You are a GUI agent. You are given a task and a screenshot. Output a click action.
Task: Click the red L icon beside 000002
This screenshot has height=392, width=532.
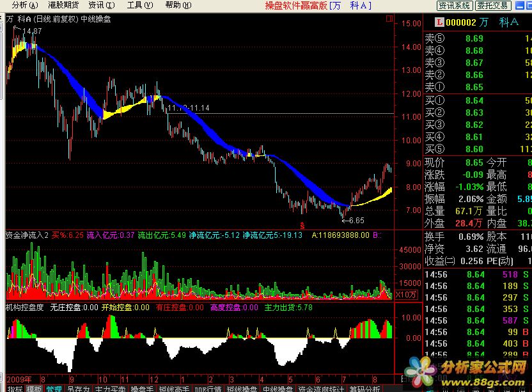pos(439,22)
